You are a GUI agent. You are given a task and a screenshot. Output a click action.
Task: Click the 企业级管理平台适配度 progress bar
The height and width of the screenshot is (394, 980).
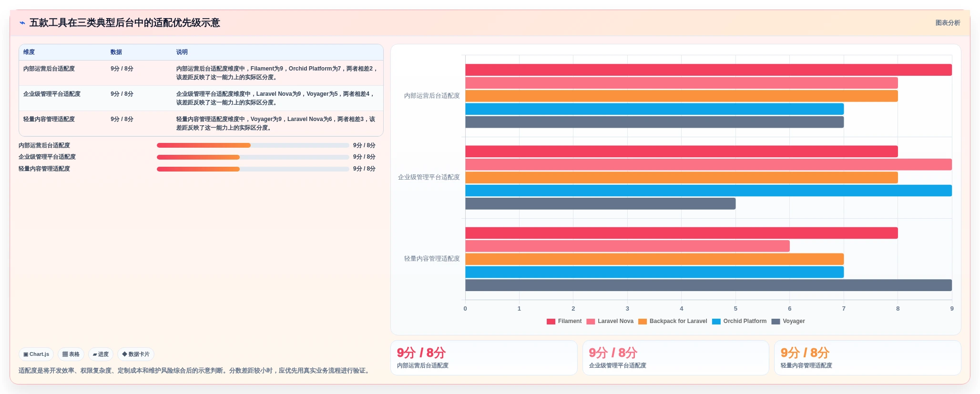[x=253, y=157]
